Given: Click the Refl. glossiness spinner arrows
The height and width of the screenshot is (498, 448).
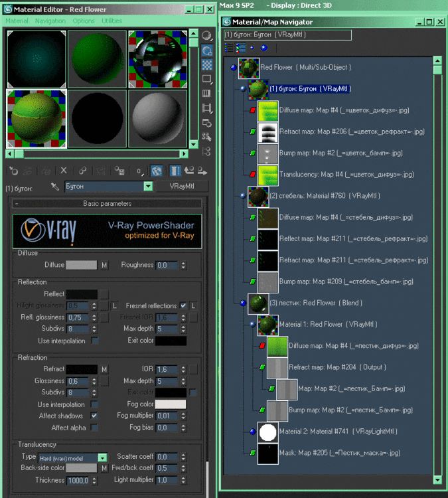Looking at the screenshot, I should point(94,317).
